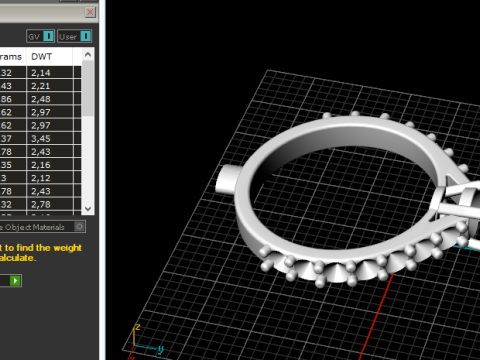This screenshot has height=360, width=480.
Task: Click the grams column header
Action: click(x=13, y=57)
